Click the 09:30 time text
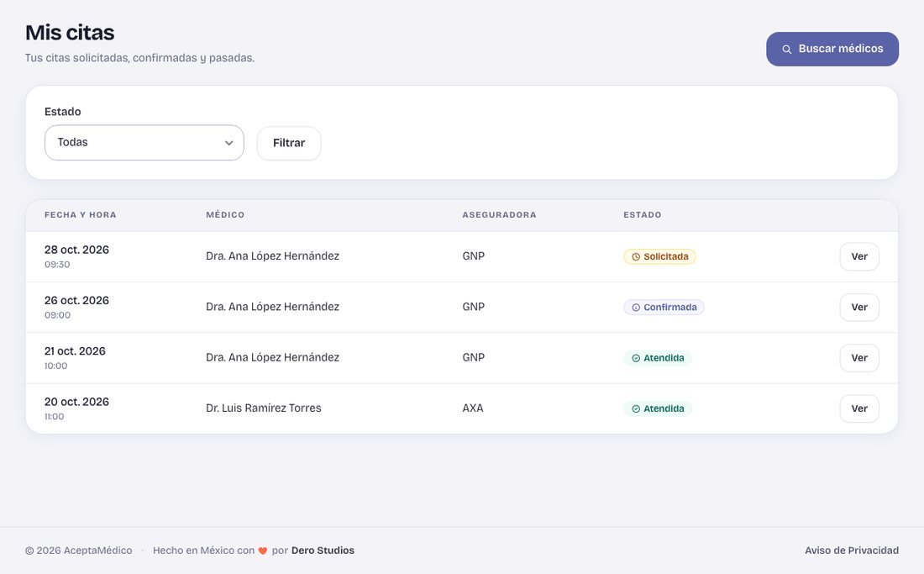Viewport: 924px width, 574px height. 57,265
